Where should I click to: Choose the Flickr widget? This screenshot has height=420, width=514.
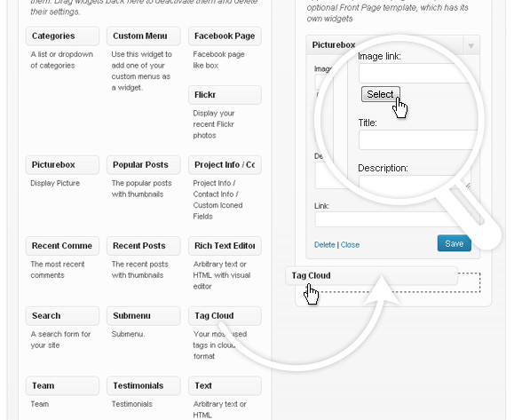pyautogui.click(x=225, y=95)
